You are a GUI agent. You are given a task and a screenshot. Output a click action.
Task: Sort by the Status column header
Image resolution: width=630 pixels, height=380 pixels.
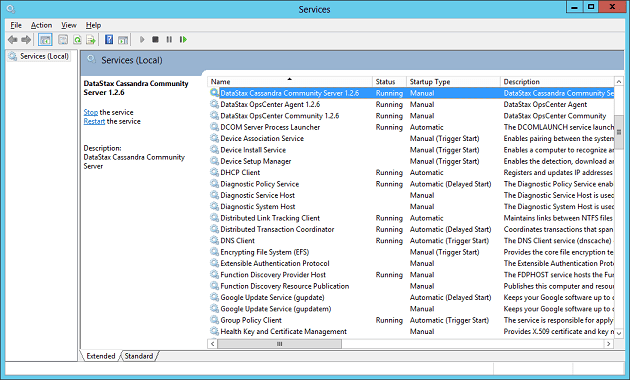(389, 82)
